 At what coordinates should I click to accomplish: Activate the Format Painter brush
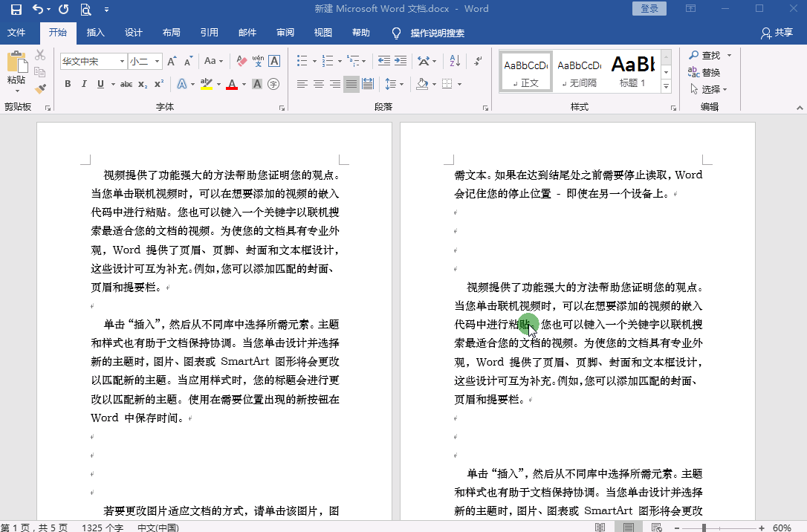coord(40,89)
